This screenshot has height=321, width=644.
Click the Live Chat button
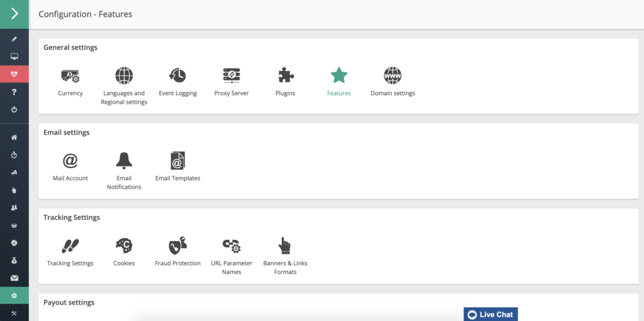point(491,314)
